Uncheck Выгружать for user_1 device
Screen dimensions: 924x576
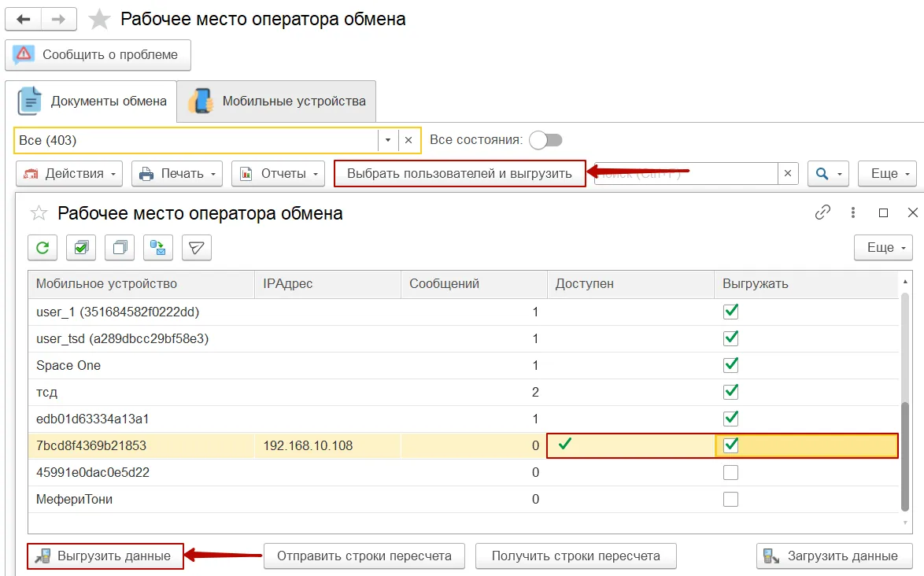pos(730,312)
